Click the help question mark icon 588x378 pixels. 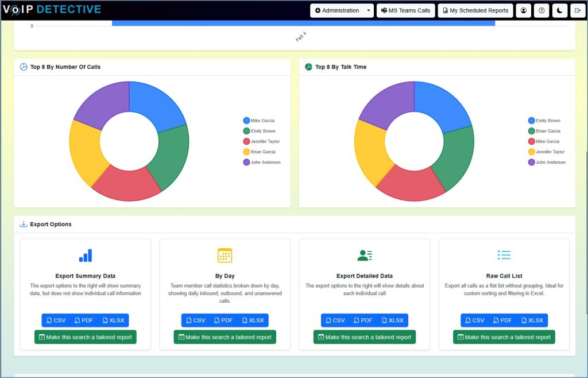(x=541, y=10)
